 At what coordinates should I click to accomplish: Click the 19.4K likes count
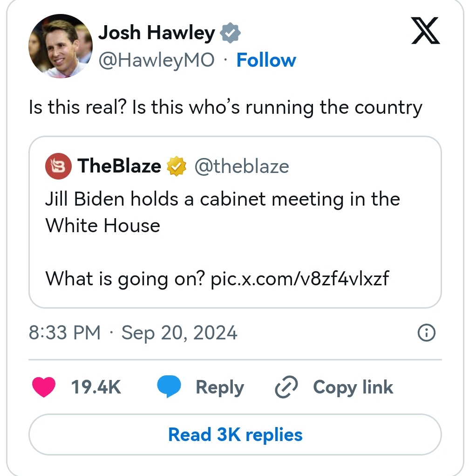pos(96,387)
